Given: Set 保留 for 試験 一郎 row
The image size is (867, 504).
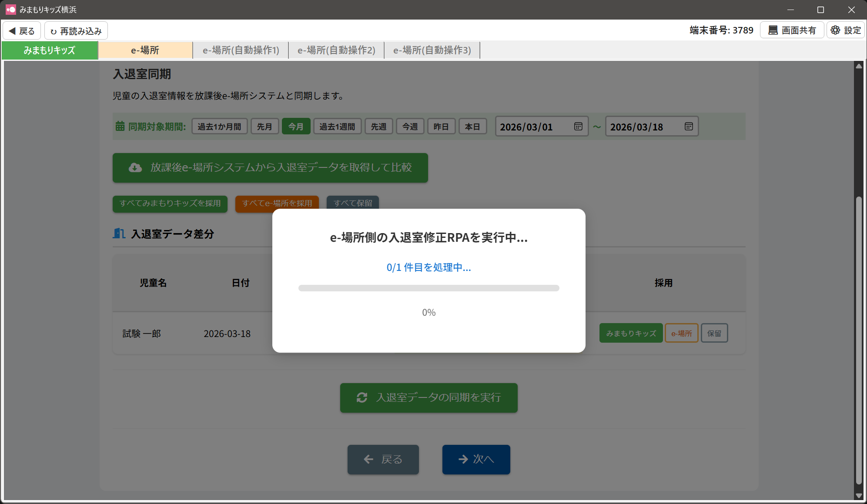Looking at the screenshot, I should click(714, 334).
